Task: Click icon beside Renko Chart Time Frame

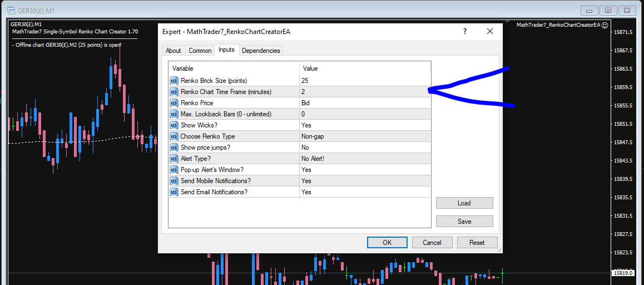Action: click(174, 91)
